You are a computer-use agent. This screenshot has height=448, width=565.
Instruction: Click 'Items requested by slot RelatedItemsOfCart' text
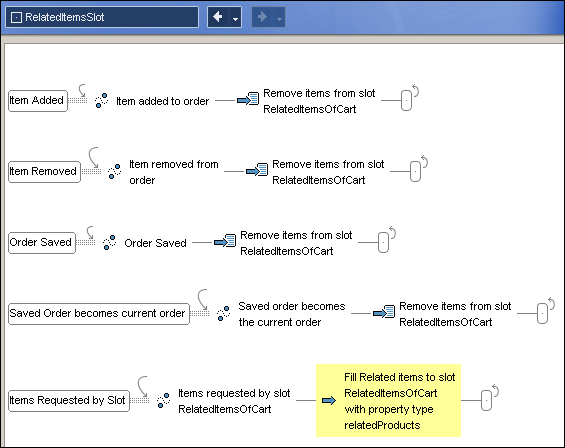[x=234, y=401]
